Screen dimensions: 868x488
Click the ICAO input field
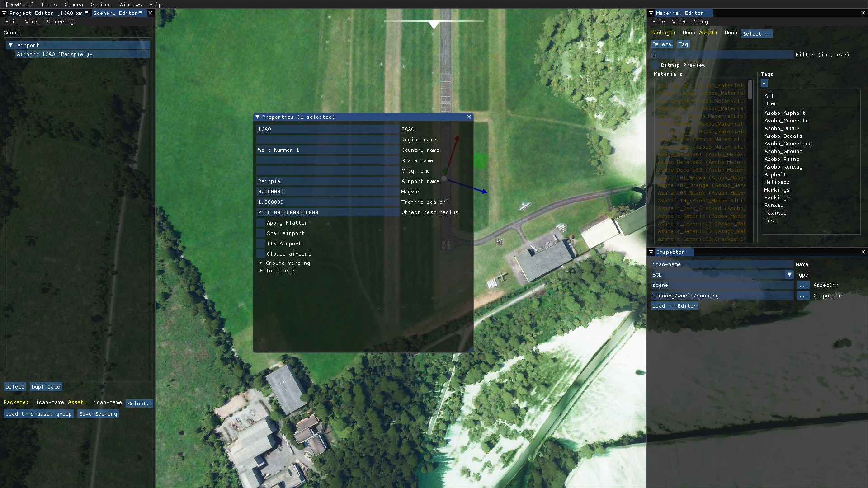coord(328,129)
